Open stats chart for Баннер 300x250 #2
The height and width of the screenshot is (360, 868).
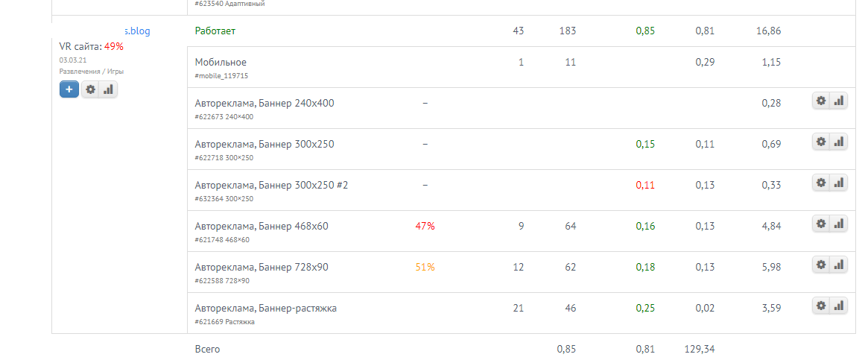tap(838, 183)
